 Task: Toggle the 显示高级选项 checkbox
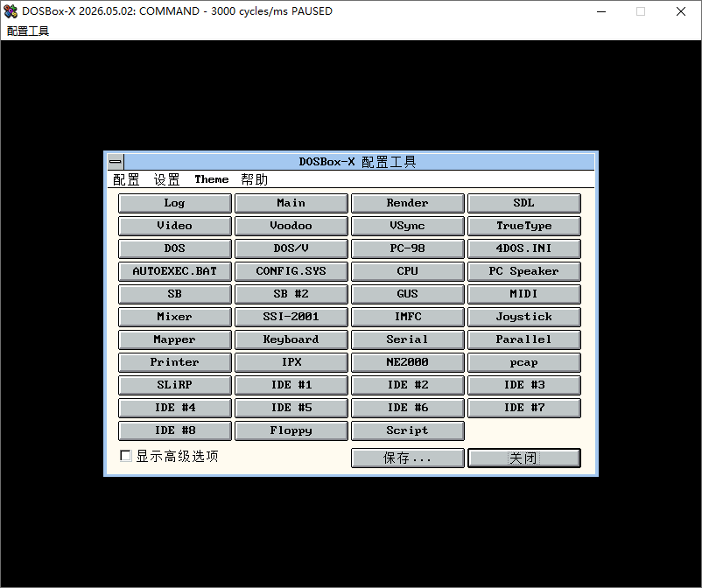(126, 456)
